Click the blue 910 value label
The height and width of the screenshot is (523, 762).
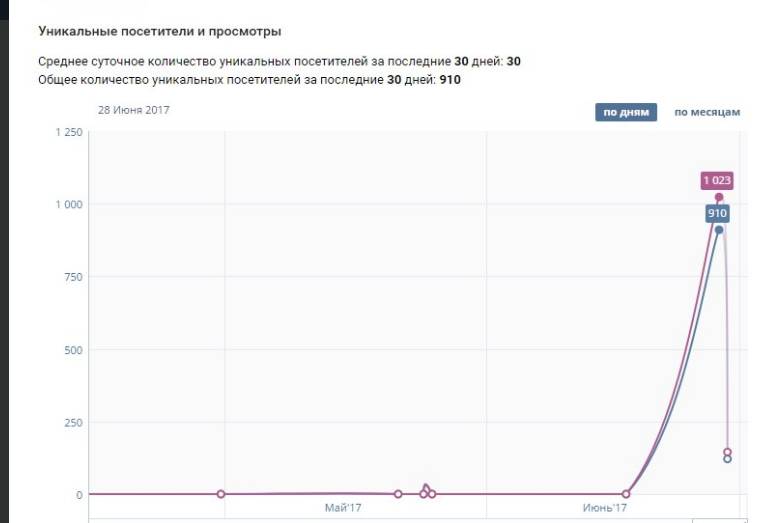(717, 213)
